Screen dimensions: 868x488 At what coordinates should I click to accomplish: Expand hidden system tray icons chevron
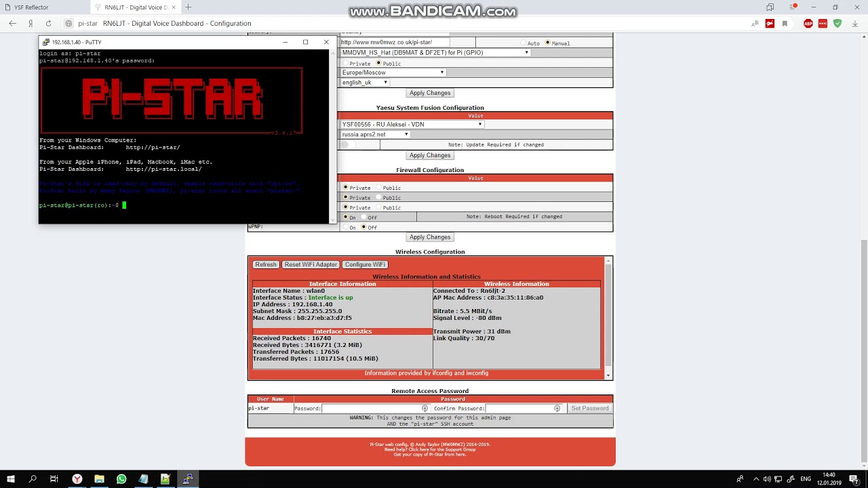(x=756, y=479)
